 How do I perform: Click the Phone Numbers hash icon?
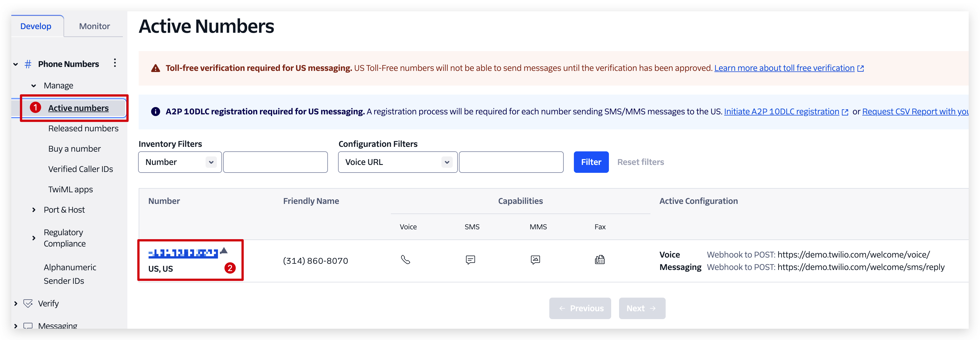click(28, 64)
